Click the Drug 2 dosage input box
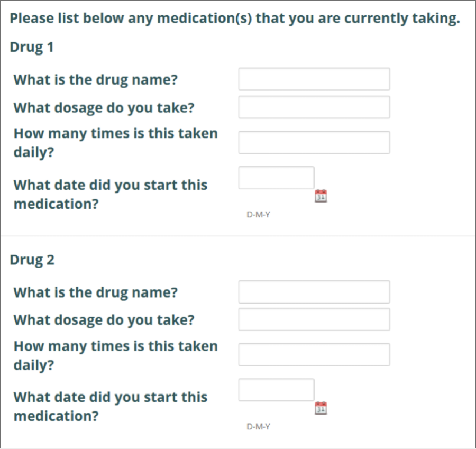This screenshot has width=476, height=449. [x=314, y=319]
